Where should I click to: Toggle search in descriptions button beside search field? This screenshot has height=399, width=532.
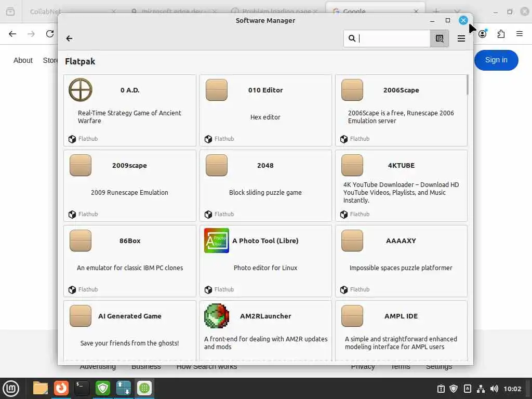[x=440, y=38]
